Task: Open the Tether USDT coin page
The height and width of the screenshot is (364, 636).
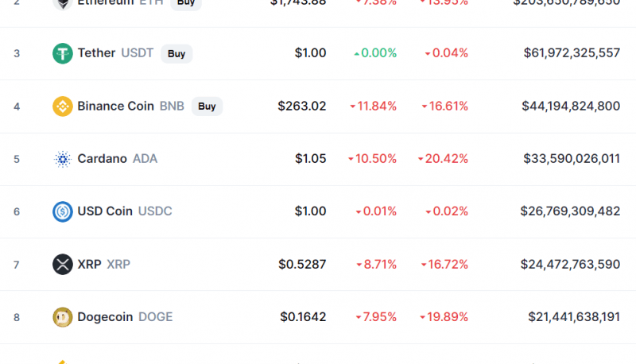Action: [x=115, y=53]
